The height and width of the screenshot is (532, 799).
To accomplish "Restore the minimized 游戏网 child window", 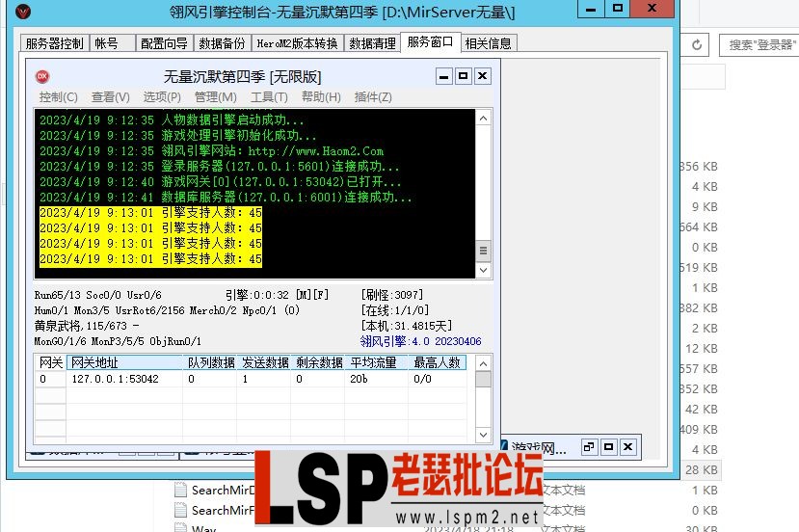I will tap(589, 447).
